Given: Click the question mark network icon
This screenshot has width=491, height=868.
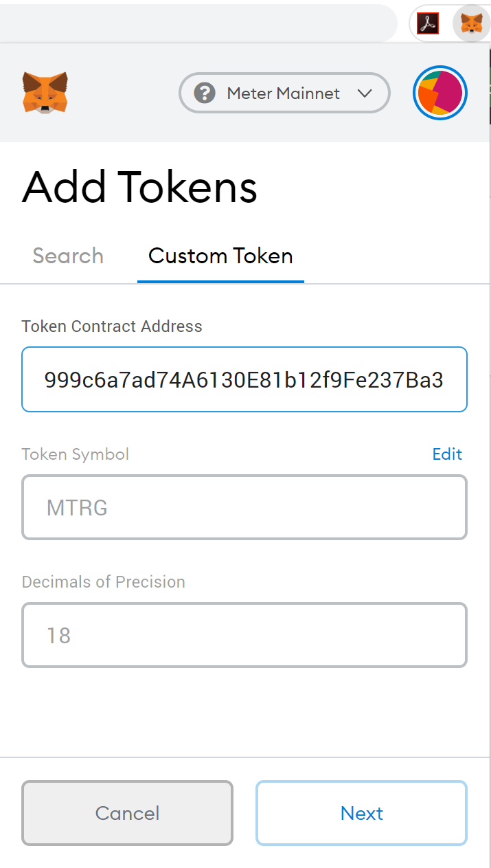Looking at the screenshot, I should (x=205, y=93).
